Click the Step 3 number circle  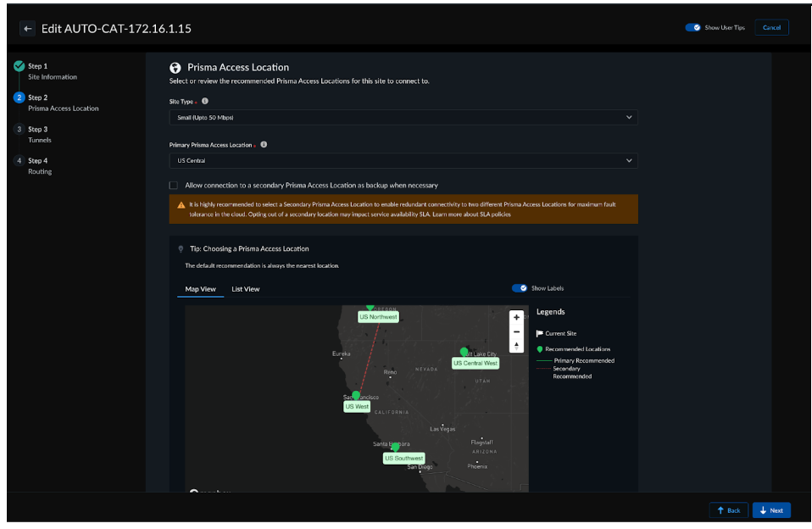[x=19, y=129]
